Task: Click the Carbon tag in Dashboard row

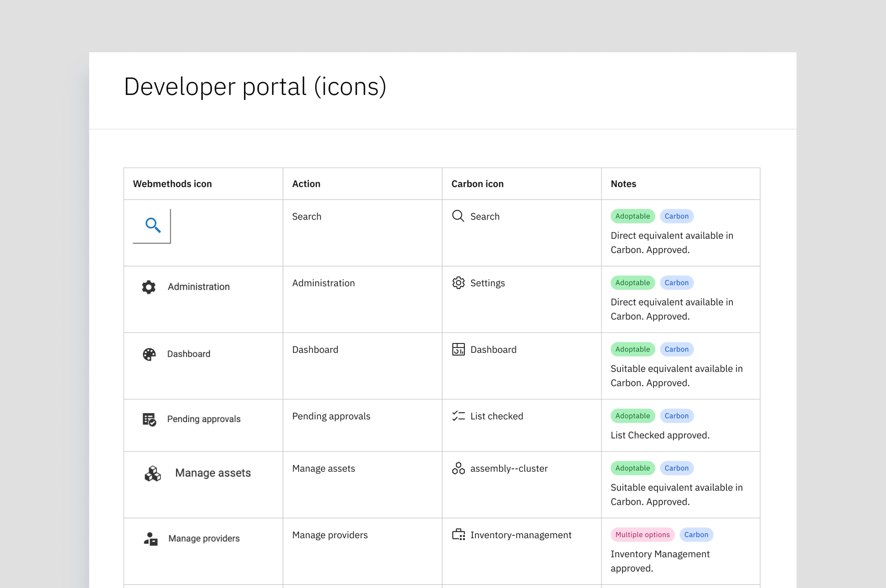Action: click(676, 349)
